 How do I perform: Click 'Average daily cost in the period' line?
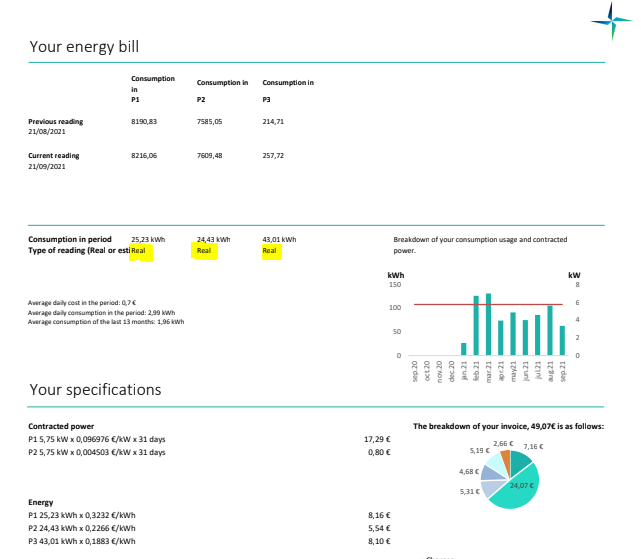coord(82,303)
